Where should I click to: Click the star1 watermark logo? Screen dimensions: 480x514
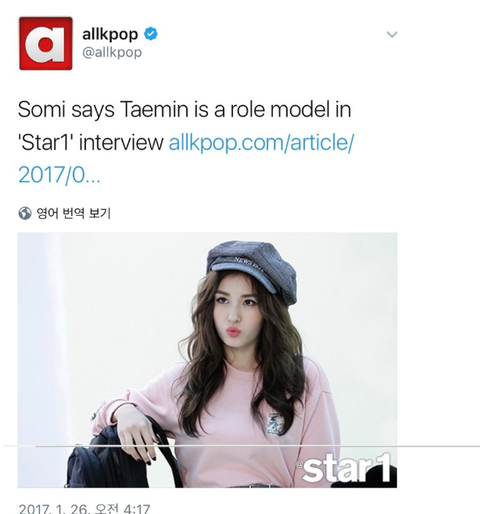point(345,468)
